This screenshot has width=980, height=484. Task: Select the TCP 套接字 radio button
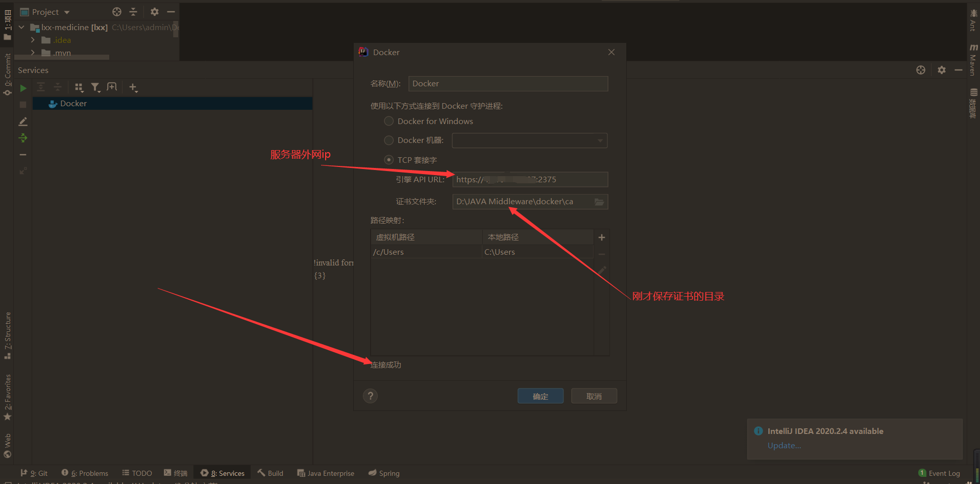(389, 160)
